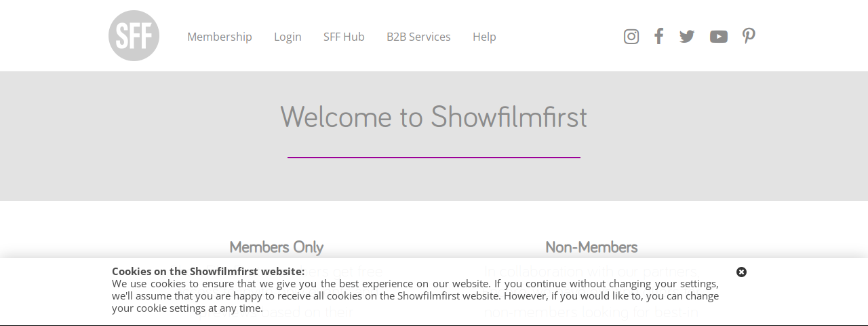Click the SFF circular logo
Viewport: 868px width, 326px height.
click(x=134, y=36)
